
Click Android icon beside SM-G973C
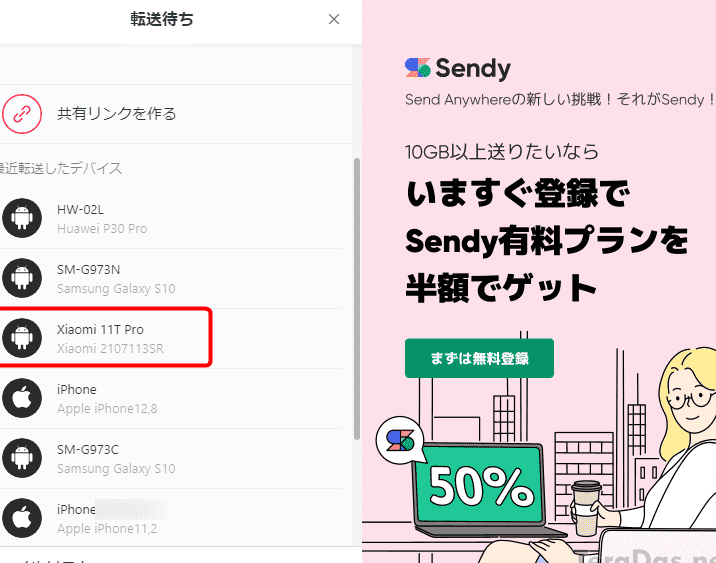coord(21,458)
